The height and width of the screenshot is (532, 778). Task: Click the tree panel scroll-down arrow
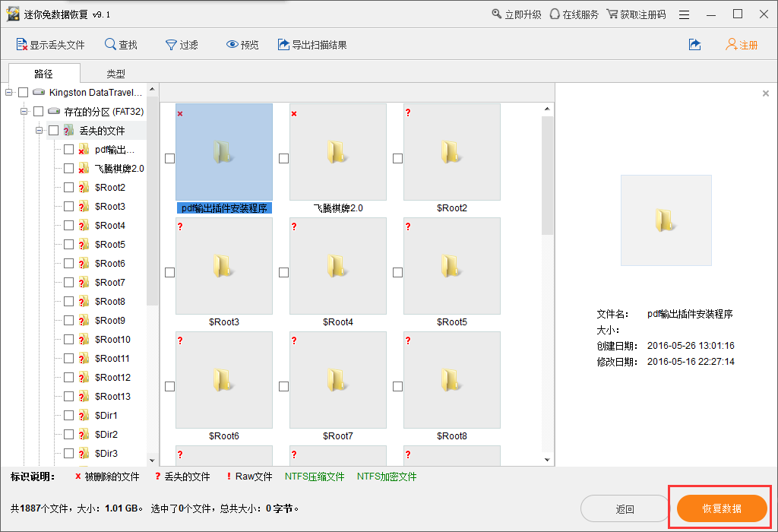click(152, 461)
